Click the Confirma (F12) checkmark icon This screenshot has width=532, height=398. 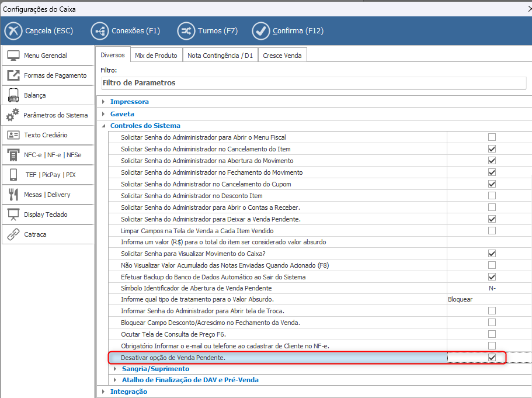click(261, 31)
